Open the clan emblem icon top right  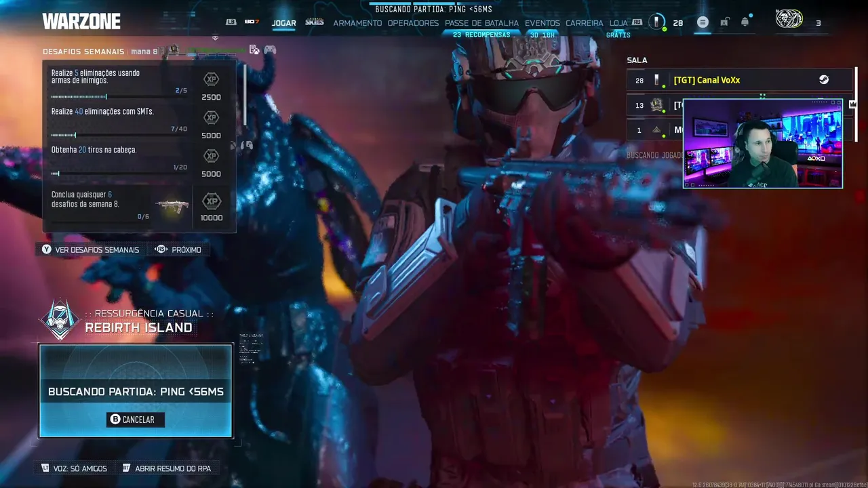coord(789,19)
